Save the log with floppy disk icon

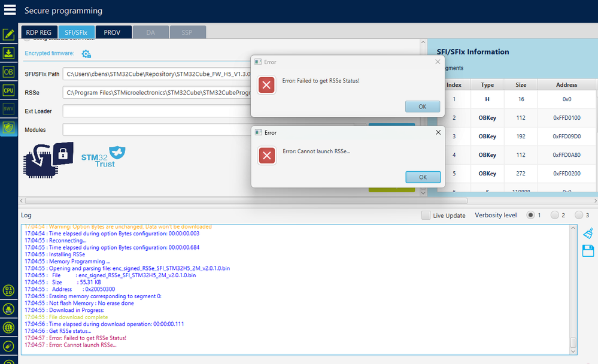[x=588, y=251]
